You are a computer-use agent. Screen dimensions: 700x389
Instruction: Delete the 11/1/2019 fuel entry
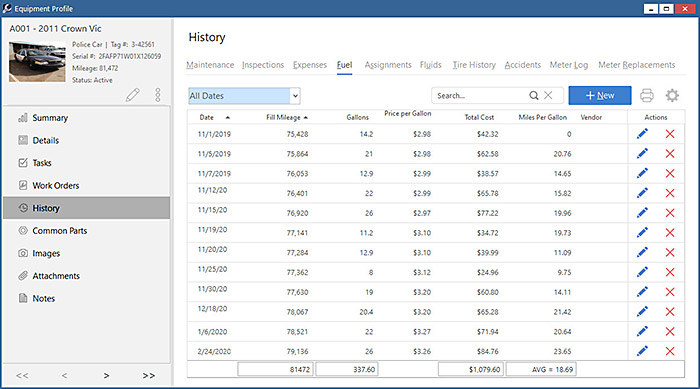pos(670,134)
